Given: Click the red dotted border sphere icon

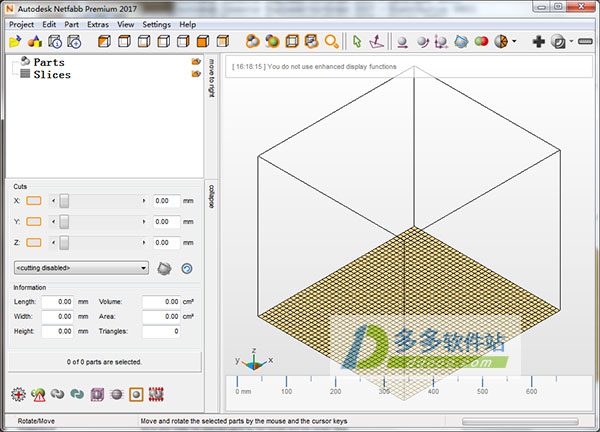Looking at the screenshot, I should (x=156, y=394).
